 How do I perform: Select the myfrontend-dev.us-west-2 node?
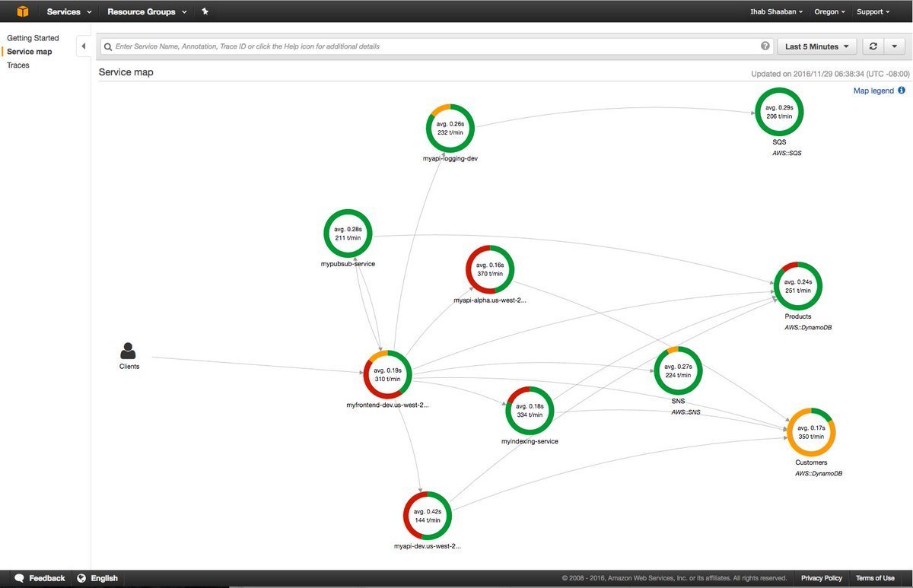click(x=387, y=374)
